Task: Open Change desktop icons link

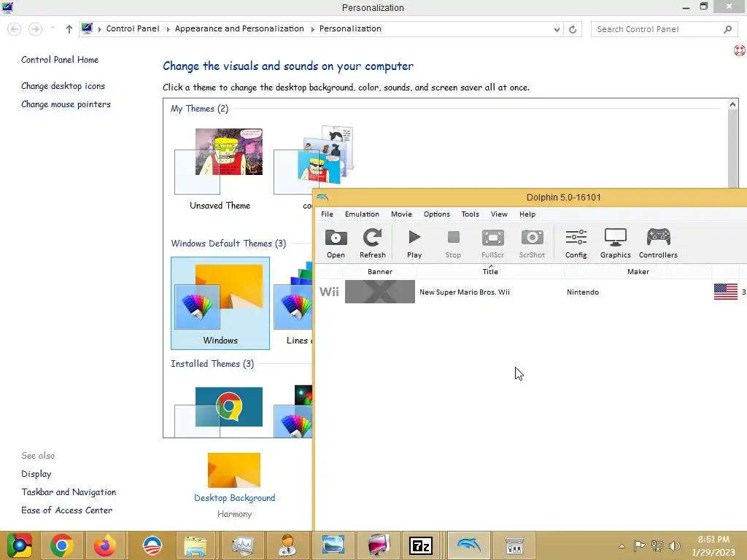Action: tap(63, 86)
